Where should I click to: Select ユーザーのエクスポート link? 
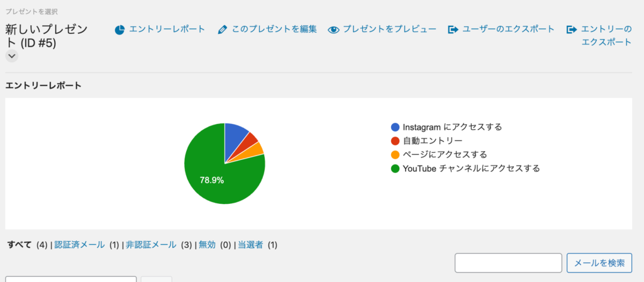pyautogui.click(x=508, y=30)
